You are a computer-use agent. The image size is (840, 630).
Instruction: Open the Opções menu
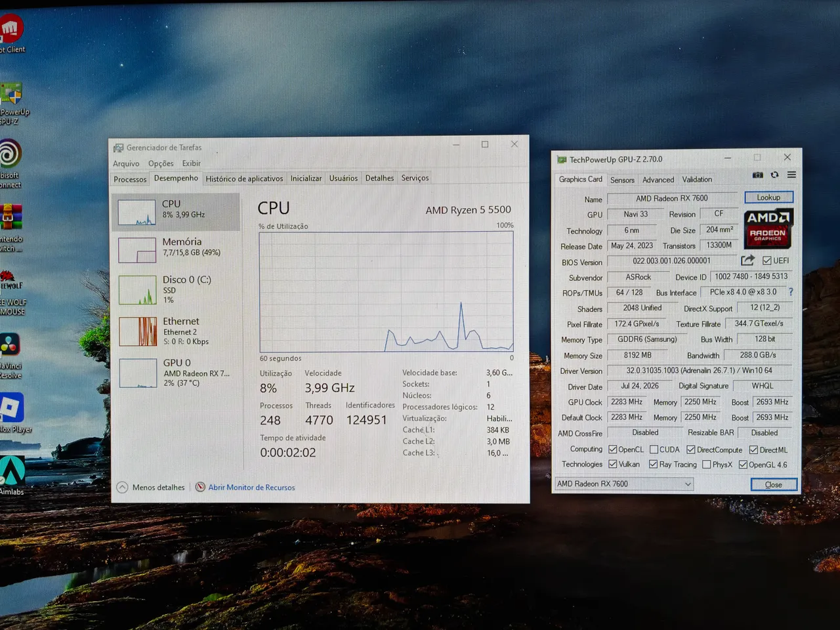(161, 163)
